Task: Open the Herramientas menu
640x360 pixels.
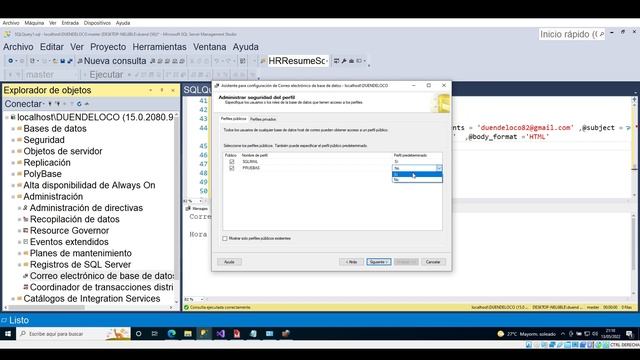Action: (x=159, y=47)
